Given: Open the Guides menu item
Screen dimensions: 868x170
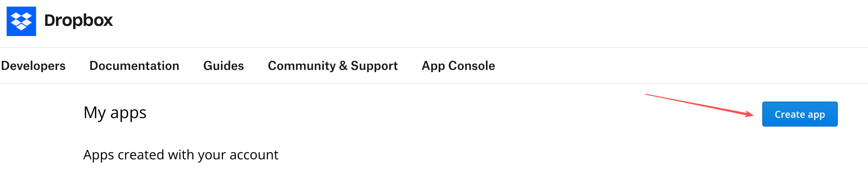Looking at the screenshot, I should [223, 66].
